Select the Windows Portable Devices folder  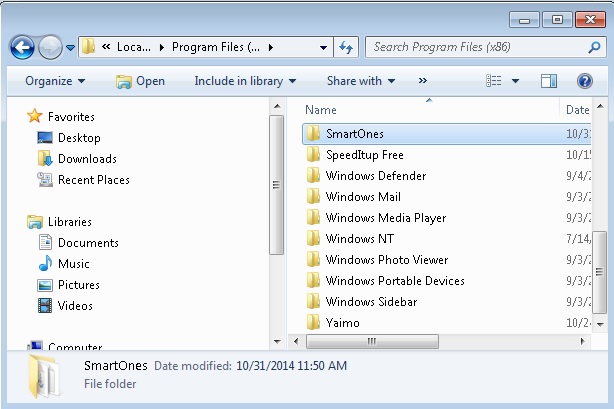pos(446,281)
